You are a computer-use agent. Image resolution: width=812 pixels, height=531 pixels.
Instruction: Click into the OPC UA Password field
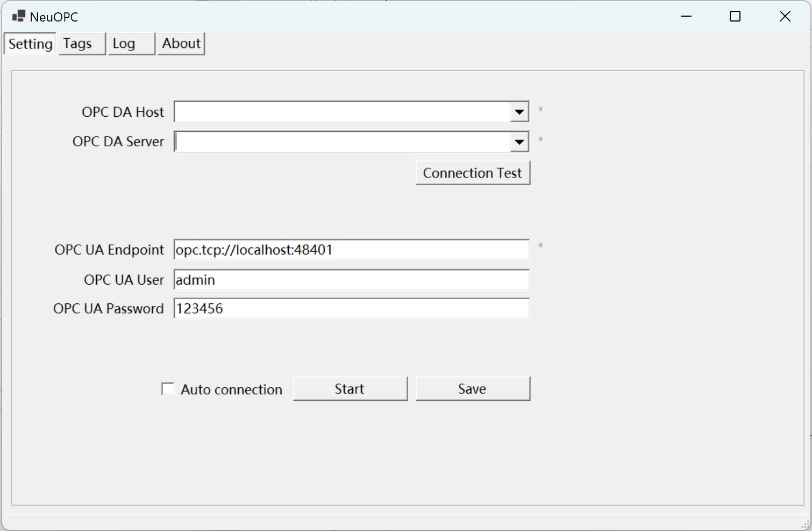click(351, 309)
